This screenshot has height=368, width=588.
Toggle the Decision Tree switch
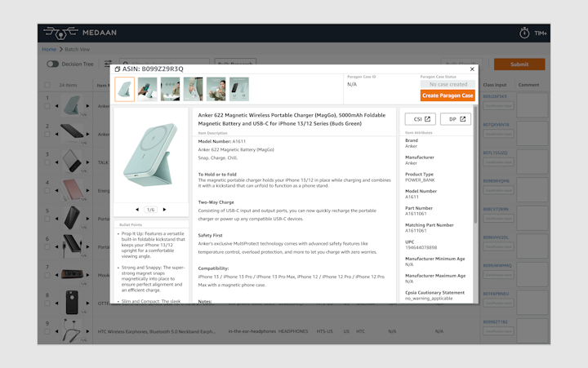coord(52,64)
